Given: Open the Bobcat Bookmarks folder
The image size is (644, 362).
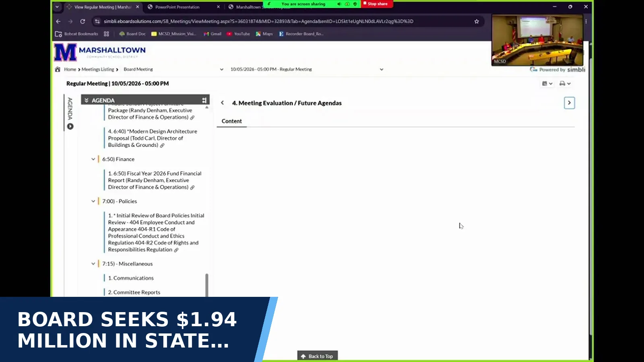Looking at the screenshot, I should click(76, 34).
